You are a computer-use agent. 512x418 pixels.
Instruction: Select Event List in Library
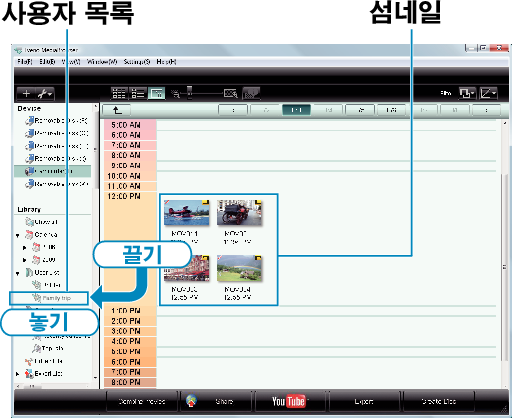pos(48,374)
